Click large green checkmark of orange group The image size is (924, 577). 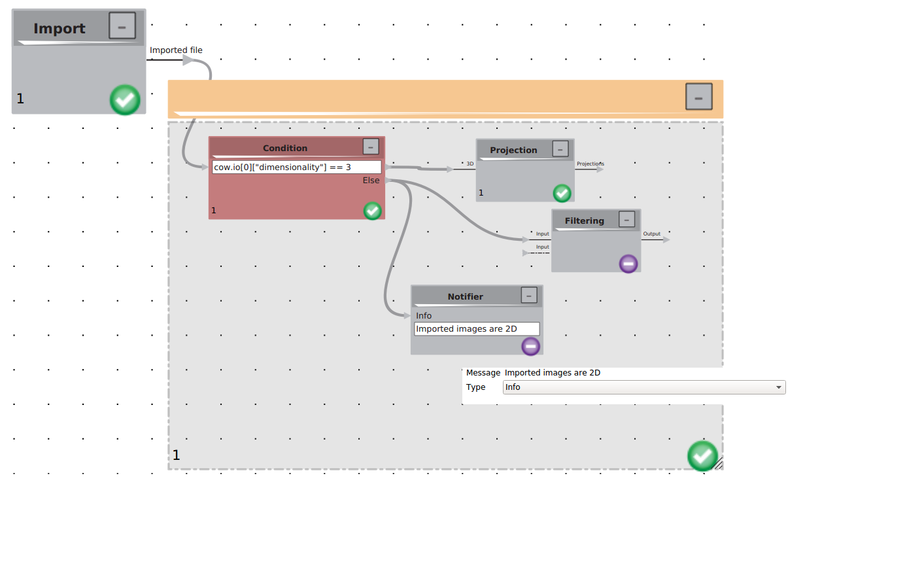703,456
